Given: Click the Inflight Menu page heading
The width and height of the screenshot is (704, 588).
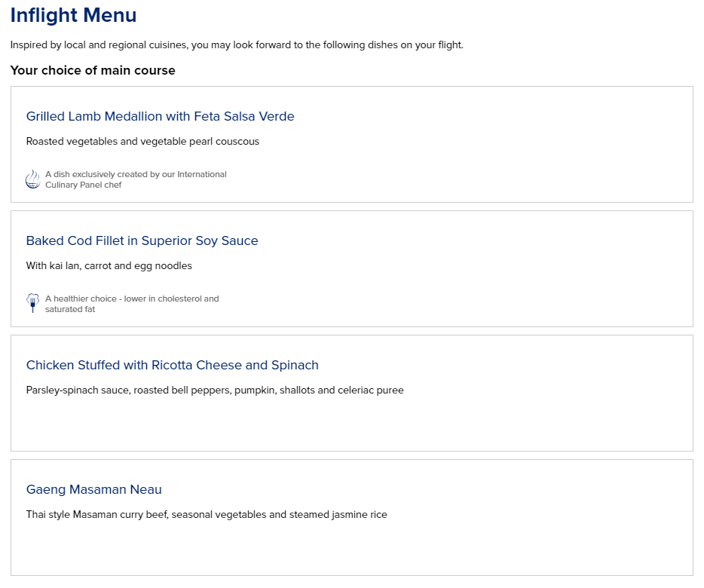Looking at the screenshot, I should pyautogui.click(x=74, y=15).
